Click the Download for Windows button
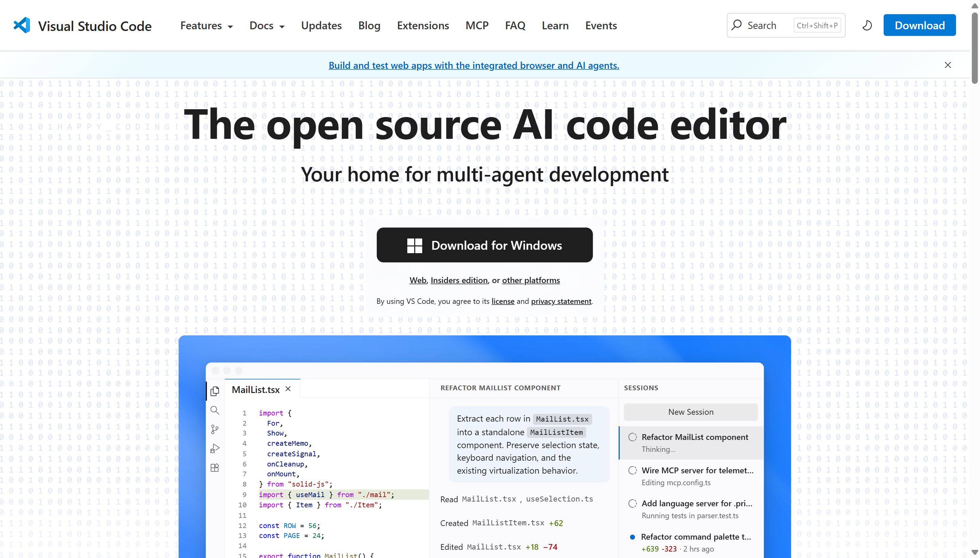980x558 pixels. [485, 245]
